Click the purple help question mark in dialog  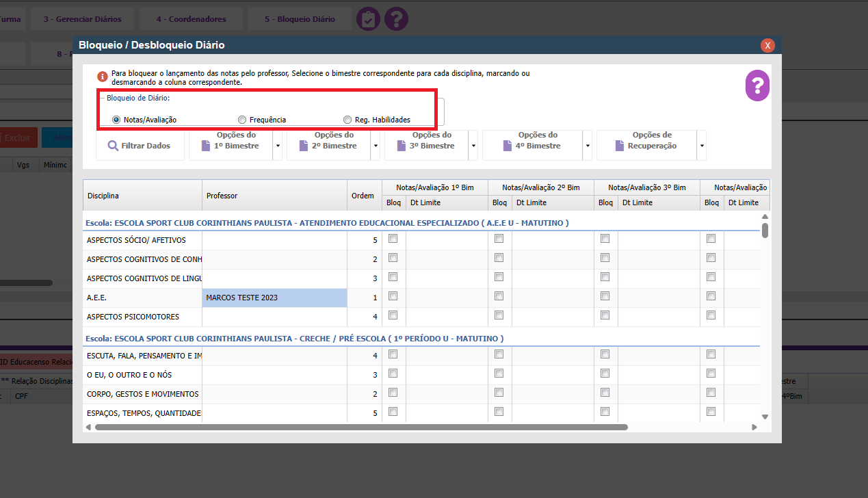point(757,86)
